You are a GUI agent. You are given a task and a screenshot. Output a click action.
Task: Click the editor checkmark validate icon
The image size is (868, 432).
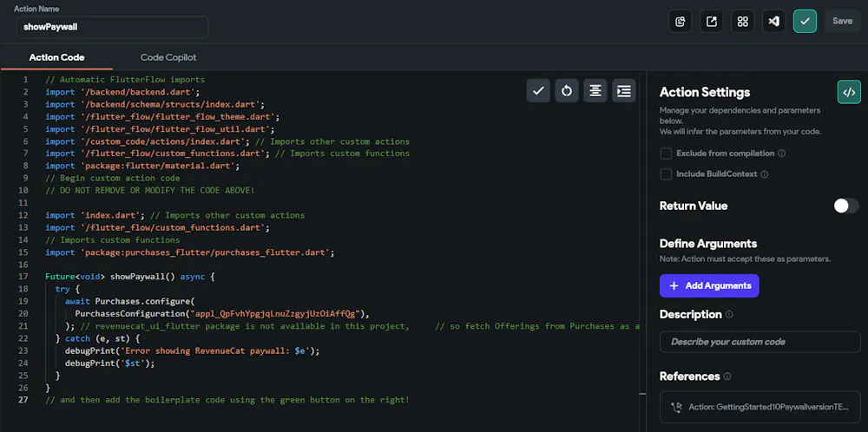click(538, 90)
